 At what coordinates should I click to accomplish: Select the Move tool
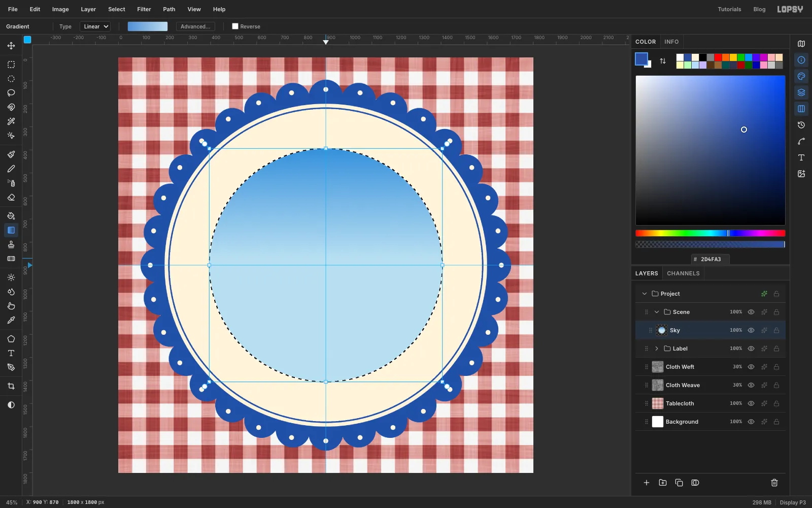(11, 46)
